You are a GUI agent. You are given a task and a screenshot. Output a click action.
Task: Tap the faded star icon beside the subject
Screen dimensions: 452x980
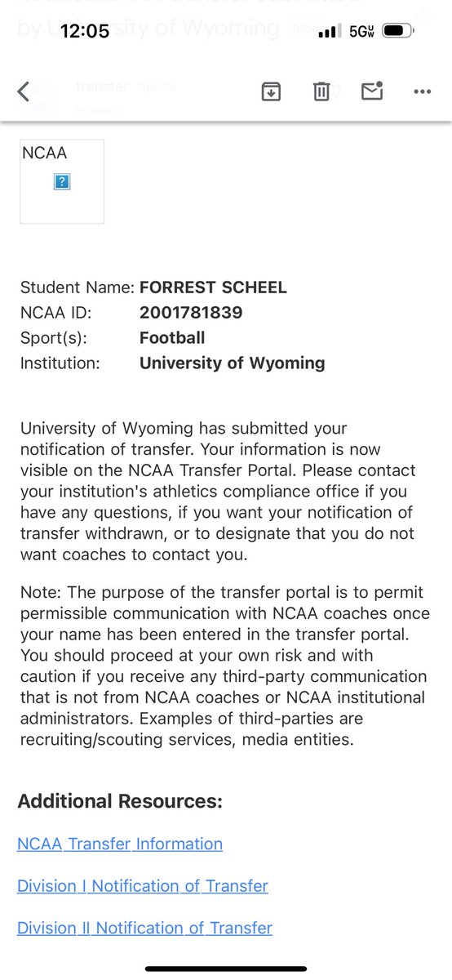pyautogui.click(x=423, y=16)
